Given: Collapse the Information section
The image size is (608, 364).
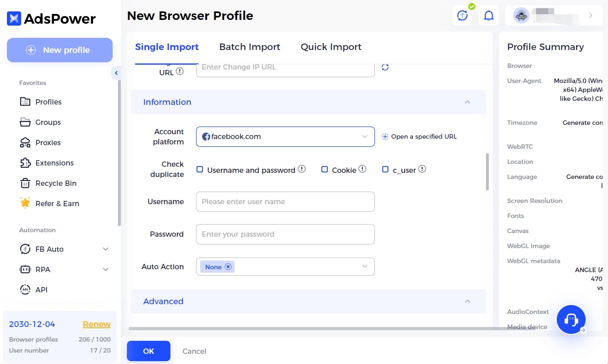Looking at the screenshot, I should [x=467, y=102].
